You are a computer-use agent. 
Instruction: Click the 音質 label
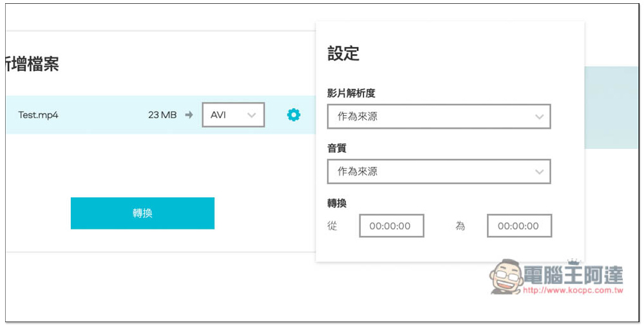tap(337, 148)
